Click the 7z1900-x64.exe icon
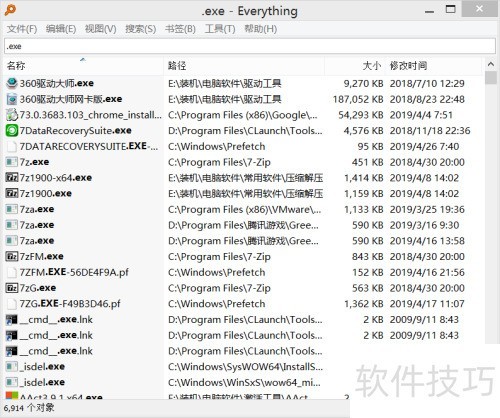The width and height of the screenshot is (500, 418). click(x=12, y=178)
